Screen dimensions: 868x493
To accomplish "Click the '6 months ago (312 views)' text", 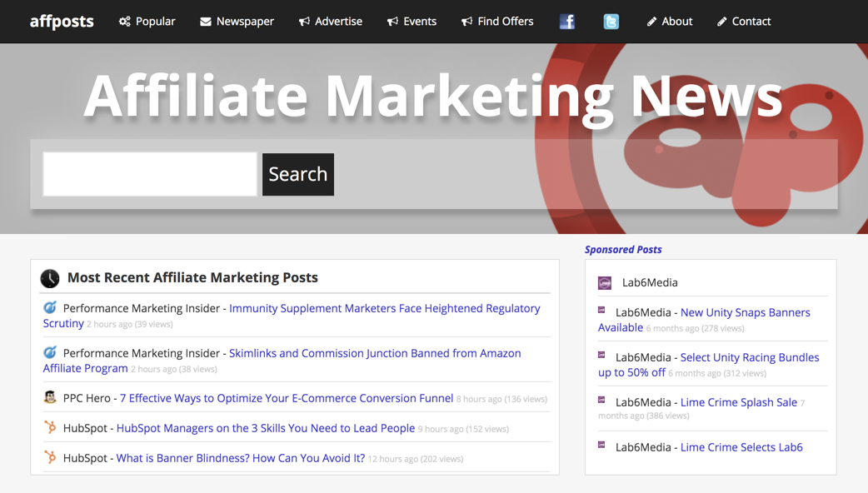I will (717, 373).
